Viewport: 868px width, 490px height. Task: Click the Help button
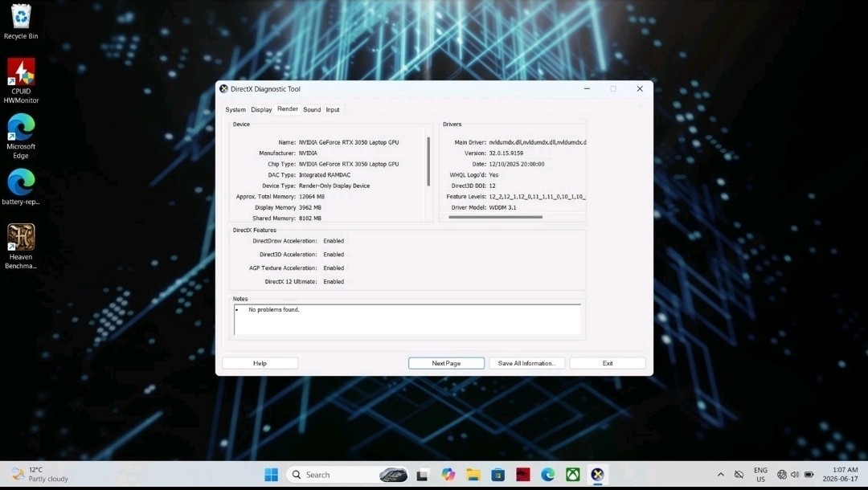click(260, 363)
